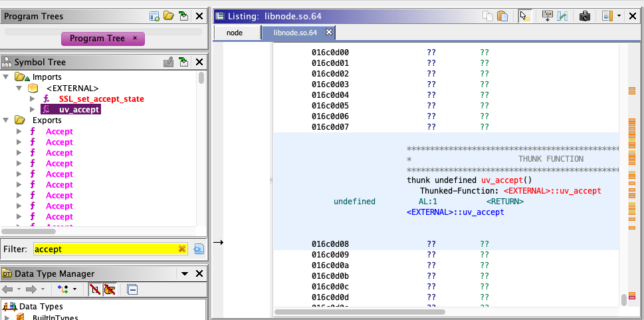The image size is (644, 320).
Task: Click the Open Diff View icon
Action: (x=562, y=15)
